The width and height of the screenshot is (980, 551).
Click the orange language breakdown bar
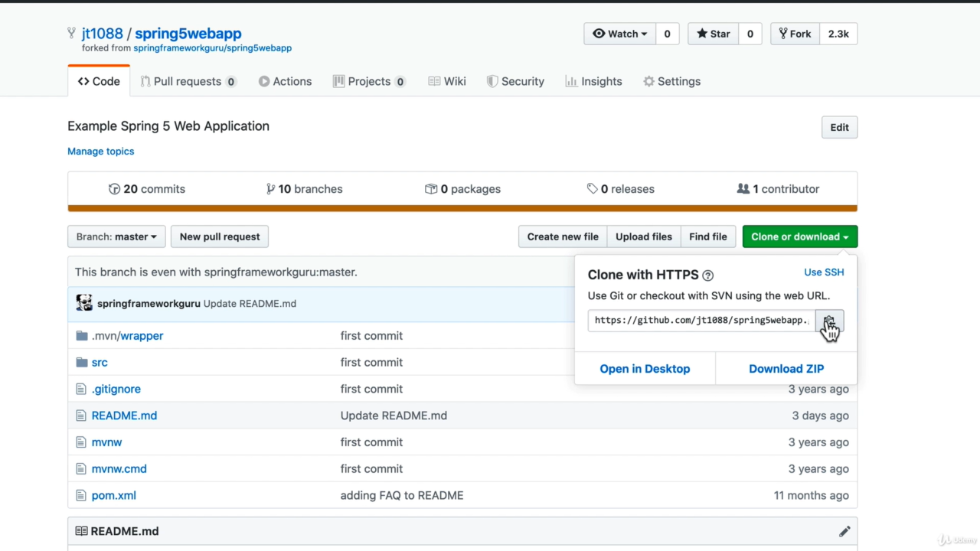(462, 208)
